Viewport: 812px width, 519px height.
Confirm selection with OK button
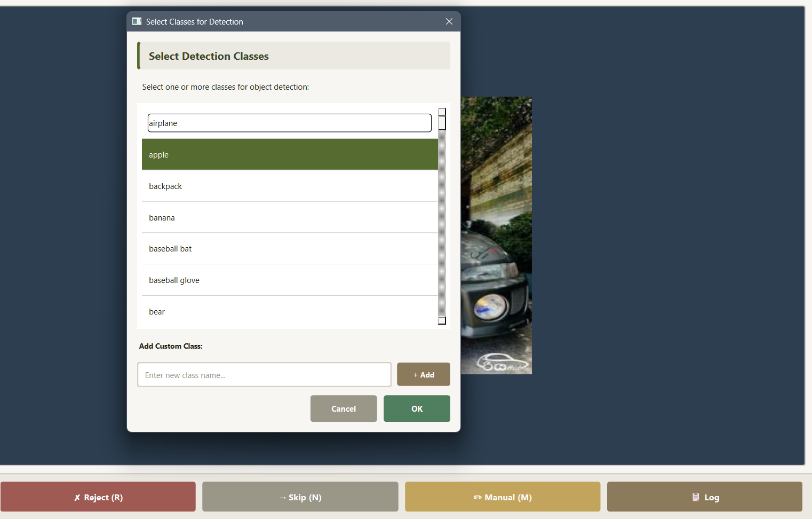coord(417,408)
